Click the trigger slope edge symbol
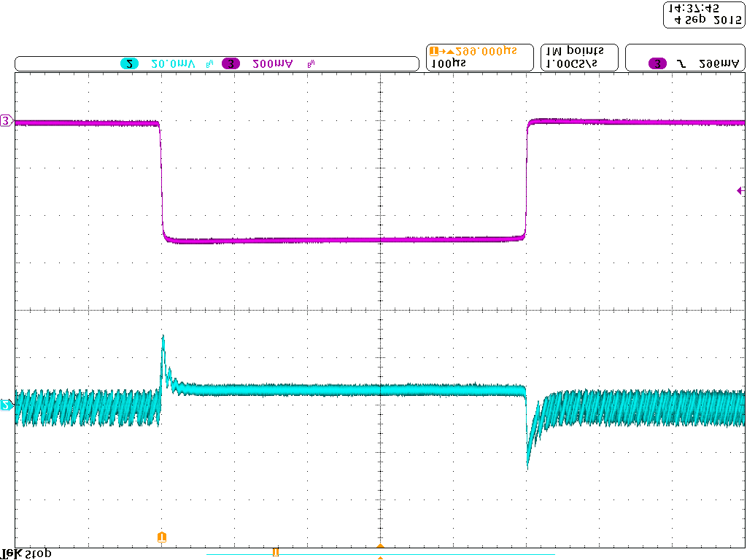The width and height of the screenshot is (747, 560). coord(681,64)
